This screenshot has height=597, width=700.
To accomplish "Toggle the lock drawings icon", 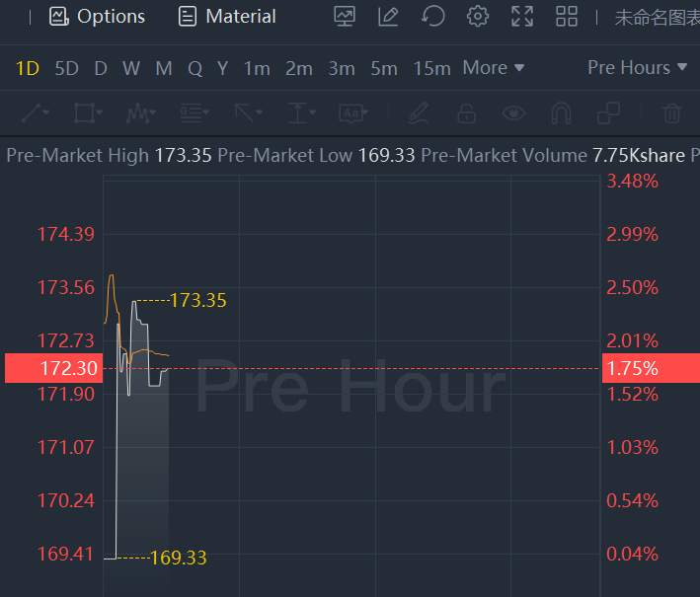I will coord(466,113).
